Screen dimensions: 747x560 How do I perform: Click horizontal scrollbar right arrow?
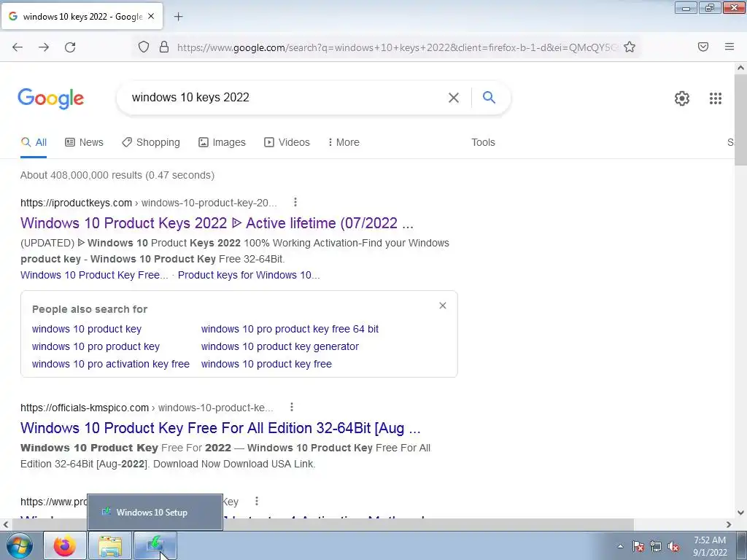tap(729, 524)
